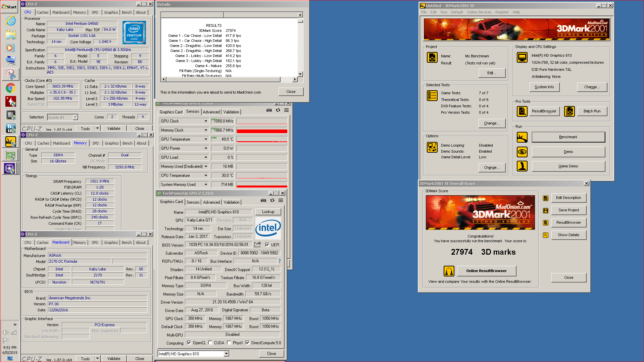Click the camera icon in GPU-Z Sensors window
The width and height of the screenshot is (644, 362).
[269, 110]
